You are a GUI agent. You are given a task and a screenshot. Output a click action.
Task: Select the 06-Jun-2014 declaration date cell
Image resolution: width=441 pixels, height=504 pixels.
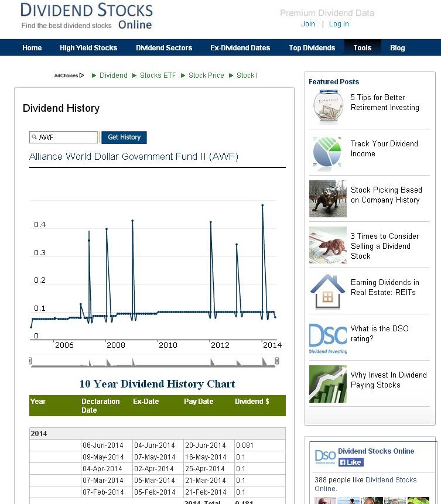tap(107, 445)
